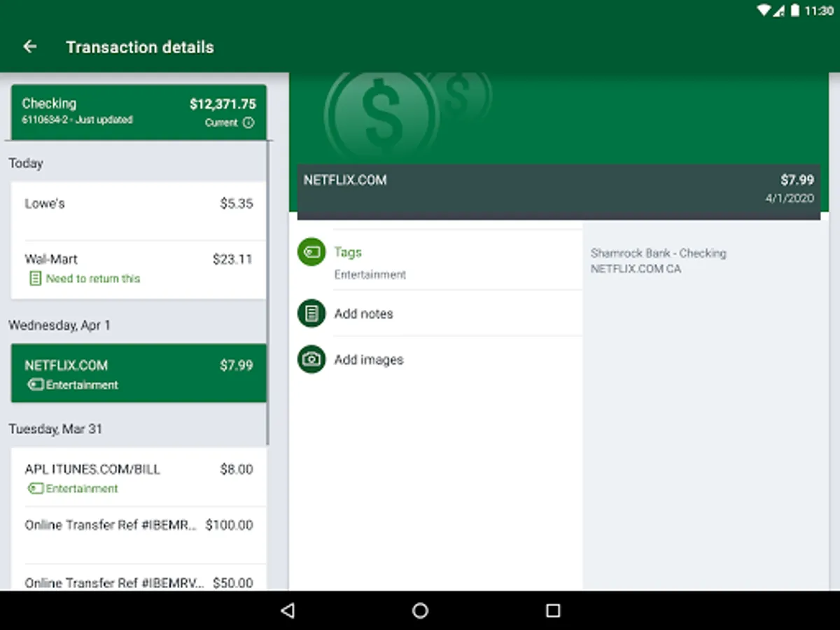Click 'Shamrock Bank - Checking' text

pyautogui.click(x=658, y=253)
